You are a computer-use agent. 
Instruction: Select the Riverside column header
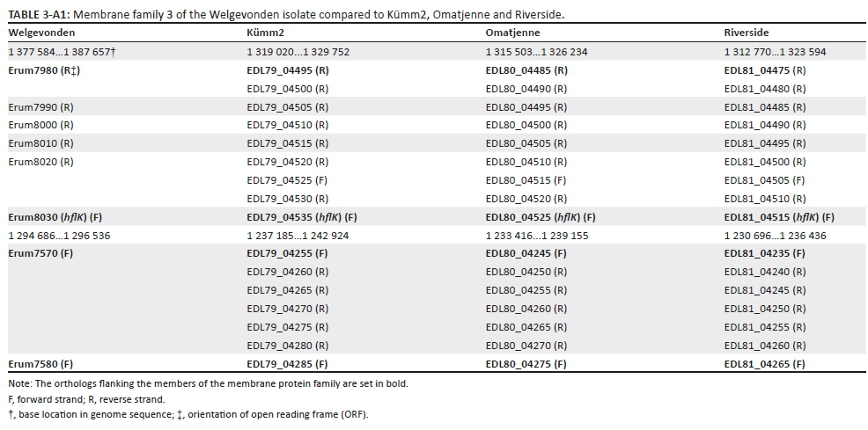pos(747,33)
